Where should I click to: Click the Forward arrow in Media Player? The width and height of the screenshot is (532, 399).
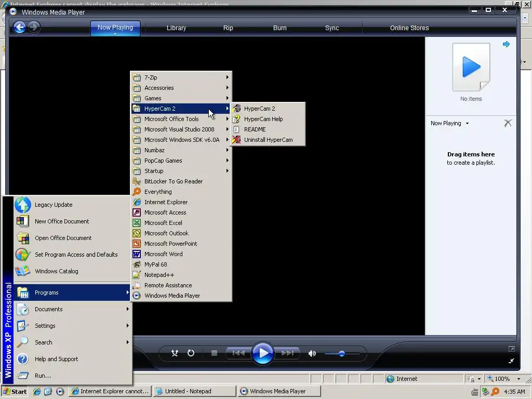tap(34, 27)
